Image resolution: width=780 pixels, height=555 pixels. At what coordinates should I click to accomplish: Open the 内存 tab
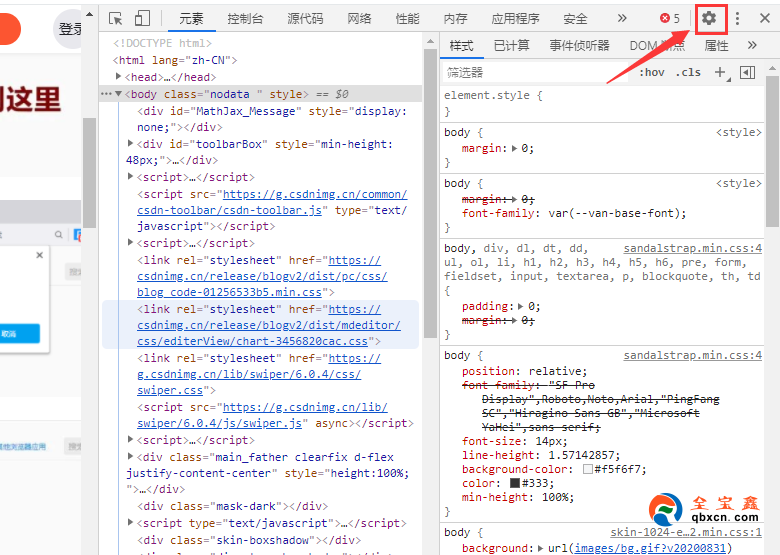(x=456, y=19)
